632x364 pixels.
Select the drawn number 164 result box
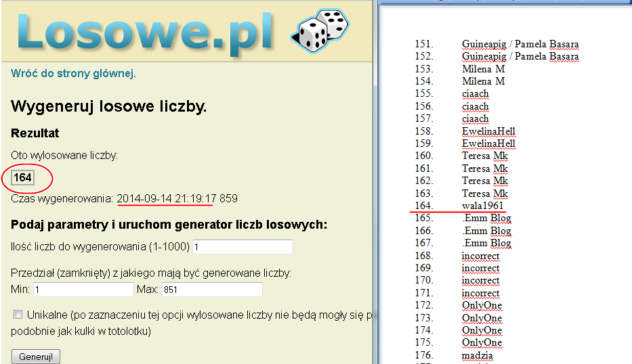pyautogui.click(x=22, y=177)
